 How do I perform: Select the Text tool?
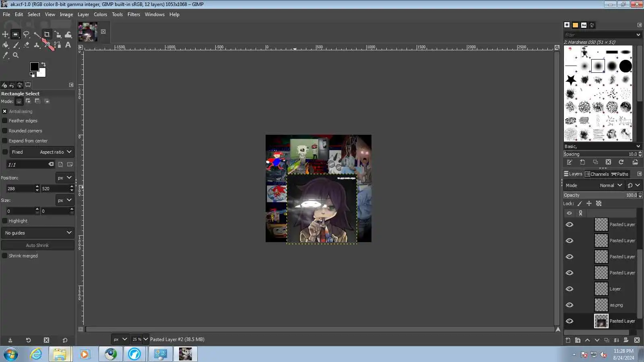(x=68, y=45)
